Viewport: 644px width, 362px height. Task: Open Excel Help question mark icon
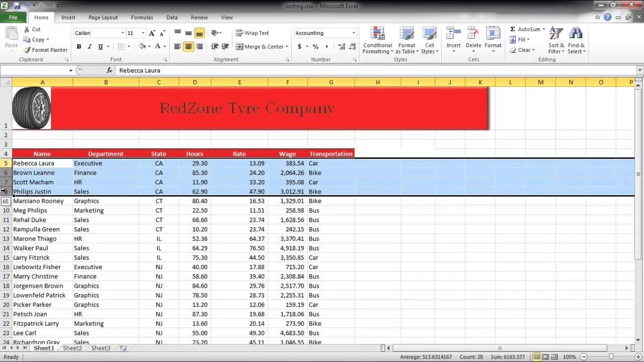608,17
